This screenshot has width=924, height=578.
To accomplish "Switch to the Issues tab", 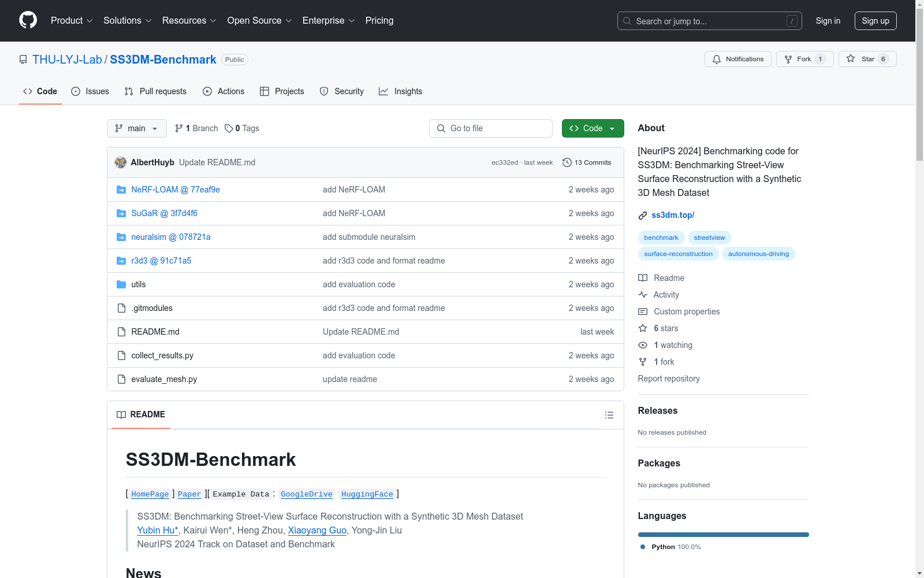I will [90, 91].
